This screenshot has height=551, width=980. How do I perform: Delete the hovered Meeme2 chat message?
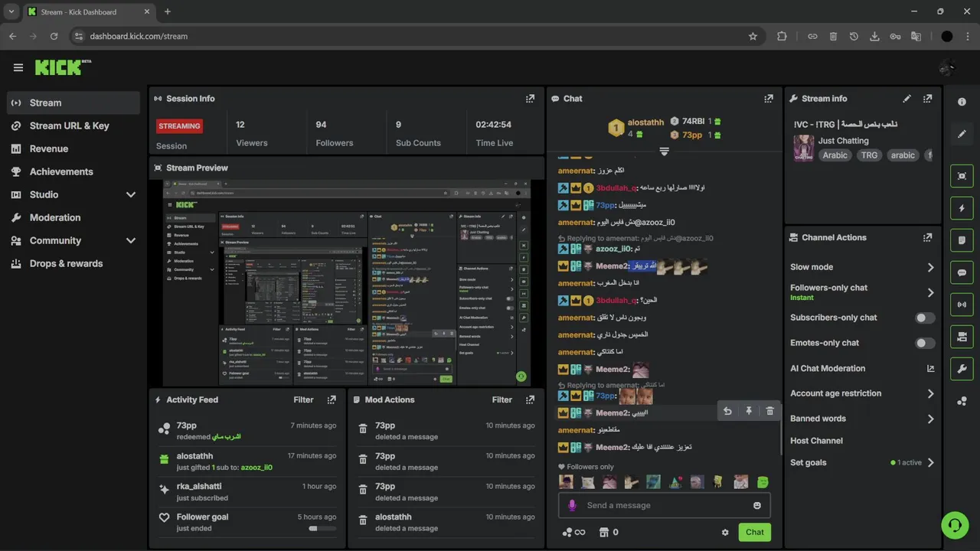[769, 411]
